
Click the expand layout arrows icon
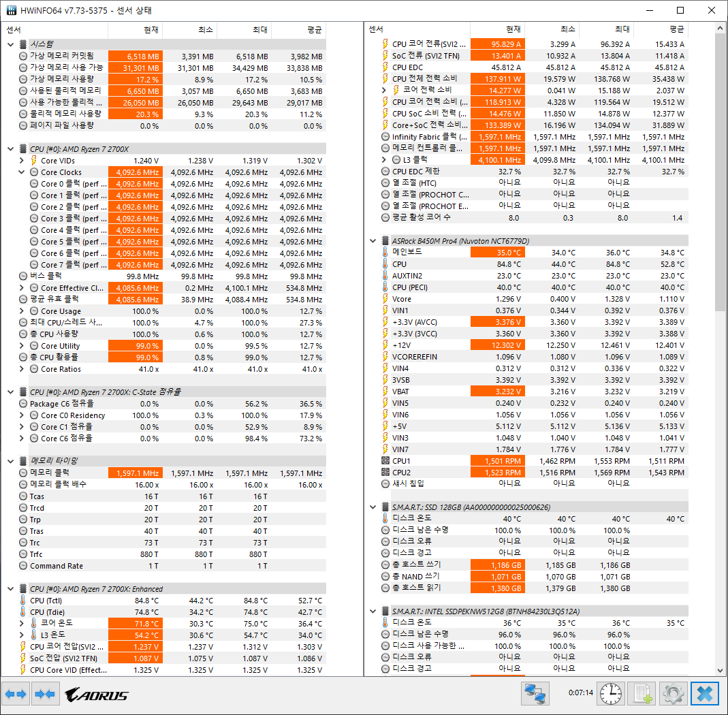coord(16,694)
